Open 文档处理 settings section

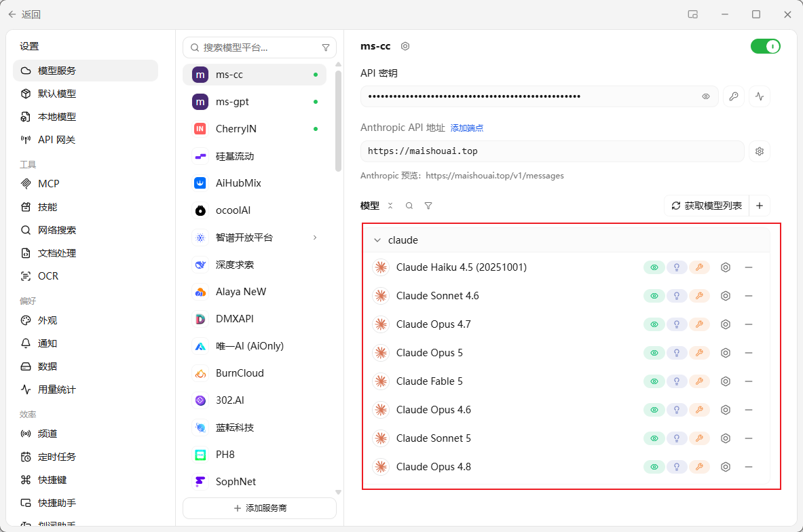coord(86,253)
